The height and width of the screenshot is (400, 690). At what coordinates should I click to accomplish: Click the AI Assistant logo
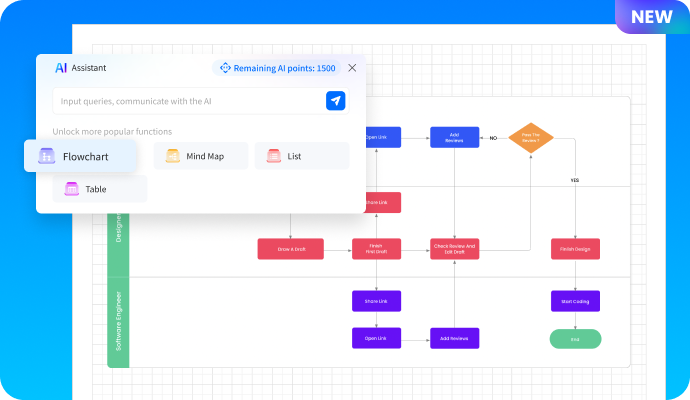pyautogui.click(x=61, y=68)
